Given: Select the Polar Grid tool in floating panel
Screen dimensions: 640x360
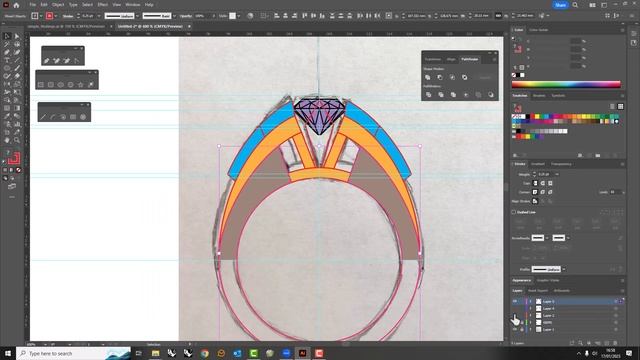Looking at the screenshot, I should click(x=83, y=117).
